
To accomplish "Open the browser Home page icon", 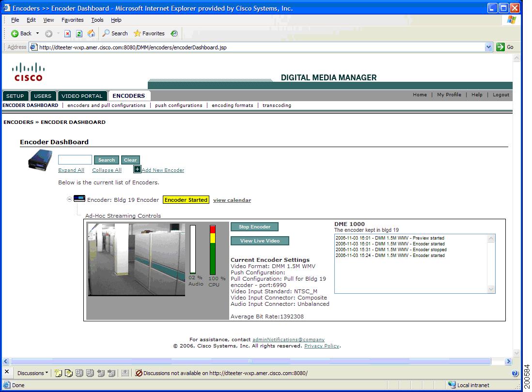I will [x=91, y=33].
